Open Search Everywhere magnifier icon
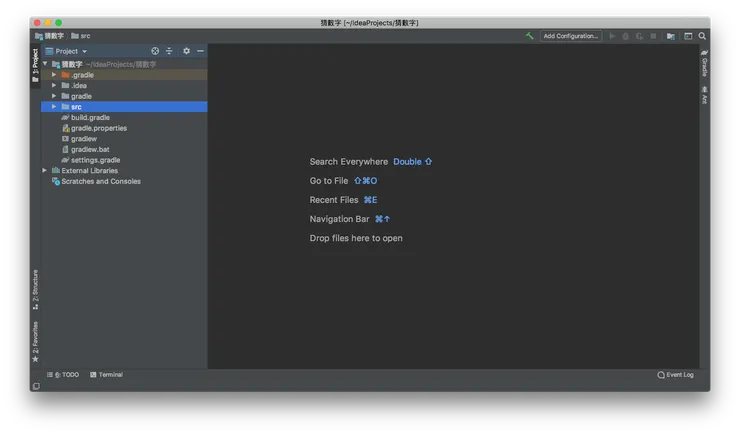740x434 pixels. pyautogui.click(x=702, y=36)
